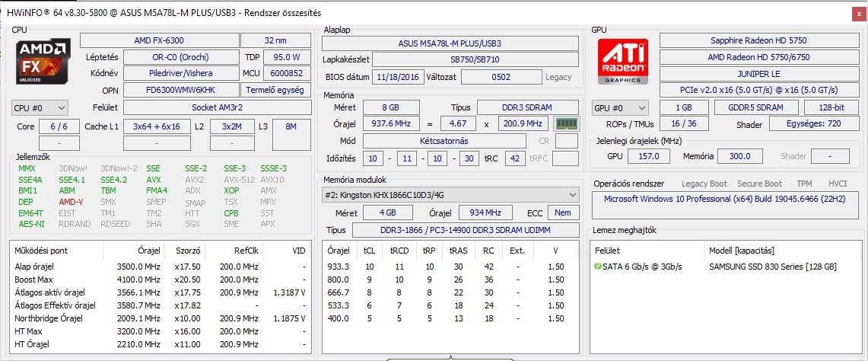Click the Legacy BIOS label
Screen dimensions: 868x361
(558, 77)
